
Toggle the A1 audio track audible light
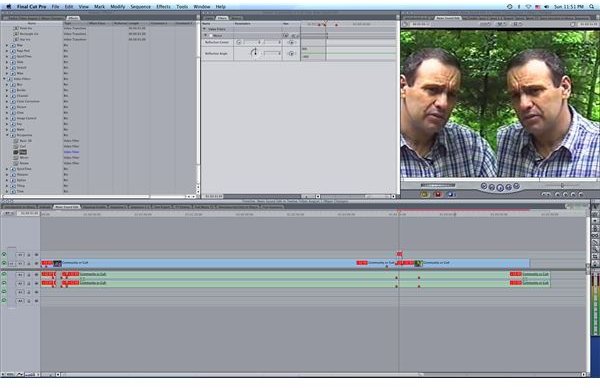pos(4,274)
